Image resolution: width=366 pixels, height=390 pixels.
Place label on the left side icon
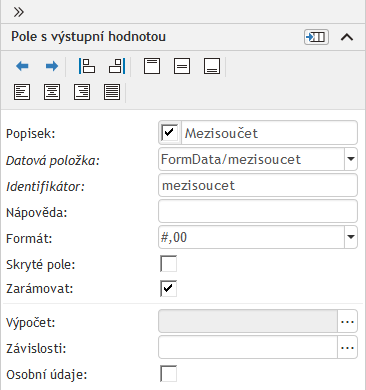click(x=87, y=66)
